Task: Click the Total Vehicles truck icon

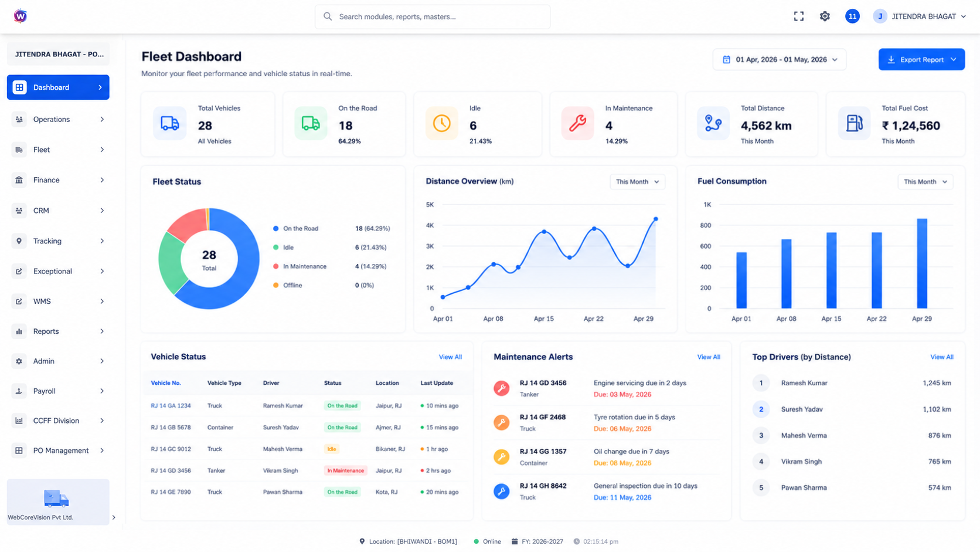Action: [170, 123]
